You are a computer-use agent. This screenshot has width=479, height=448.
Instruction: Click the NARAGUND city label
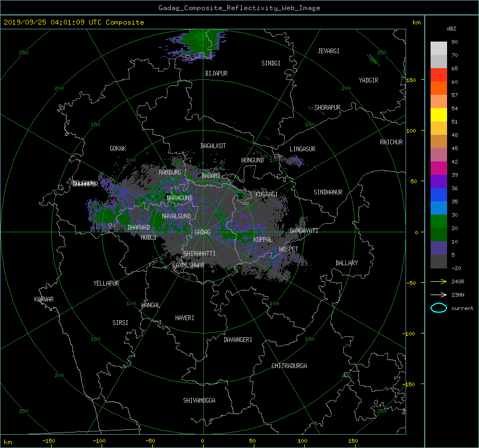[180, 198]
